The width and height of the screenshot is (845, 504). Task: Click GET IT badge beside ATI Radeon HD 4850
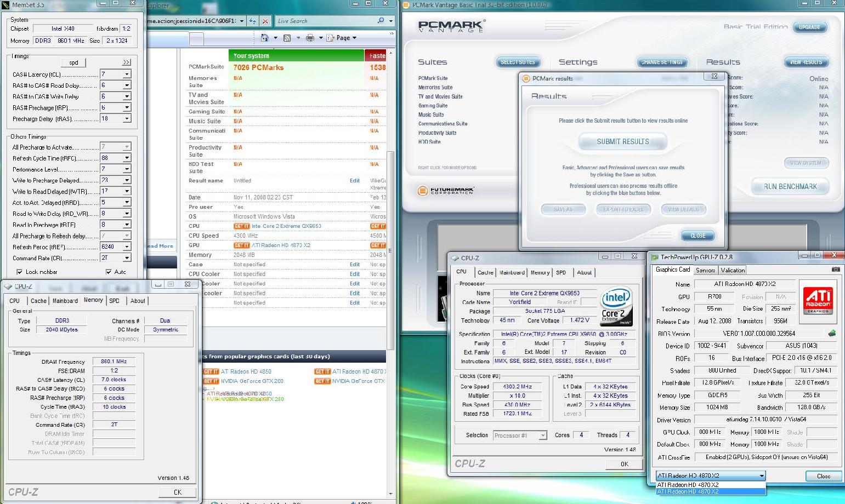(211, 371)
